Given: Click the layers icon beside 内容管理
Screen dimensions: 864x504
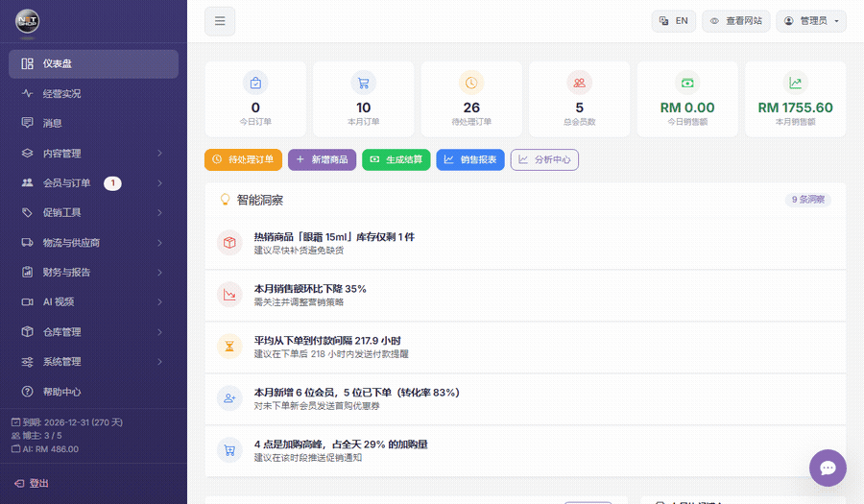Looking at the screenshot, I should click(27, 154).
